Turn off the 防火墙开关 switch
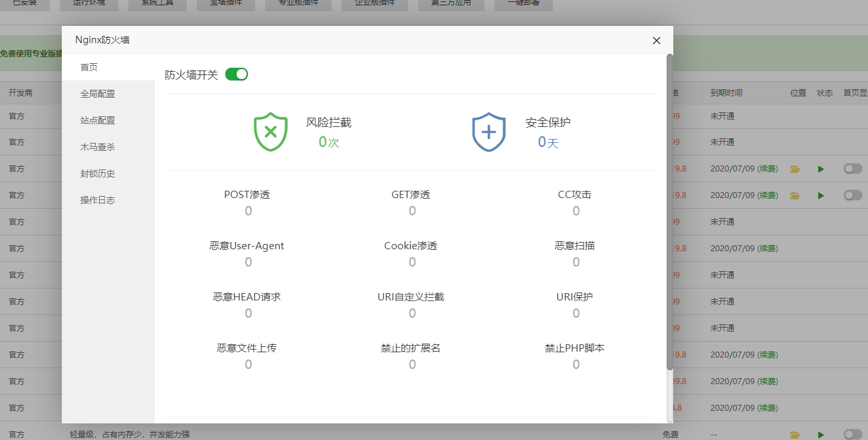The height and width of the screenshot is (440, 868). coord(237,74)
